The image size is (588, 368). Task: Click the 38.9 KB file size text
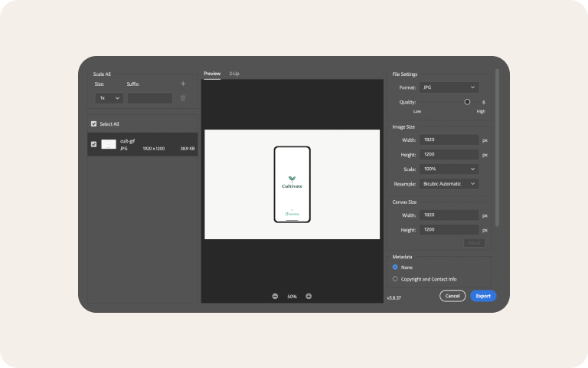tap(188, 149)
